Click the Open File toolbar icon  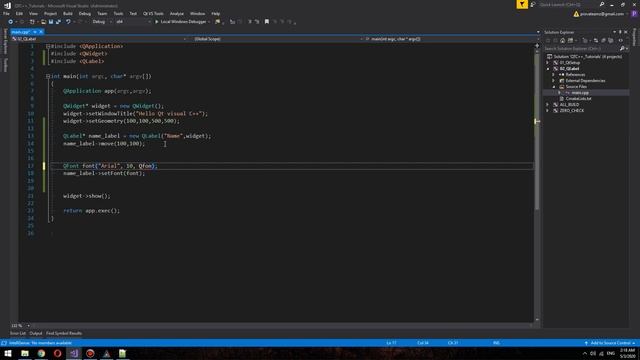pyautogui.click(x=43, y=22)
